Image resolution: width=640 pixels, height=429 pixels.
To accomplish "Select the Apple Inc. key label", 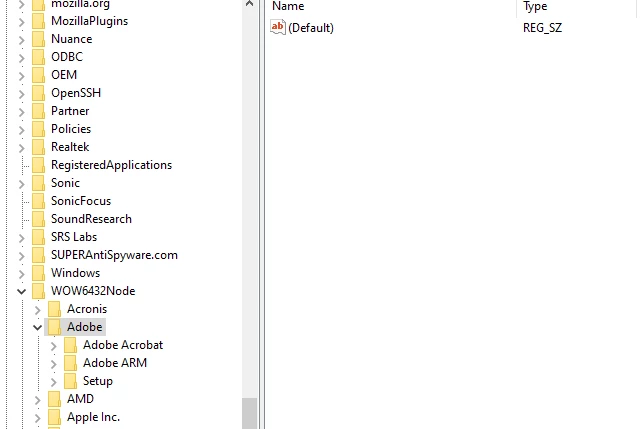I will coord(93,417).
